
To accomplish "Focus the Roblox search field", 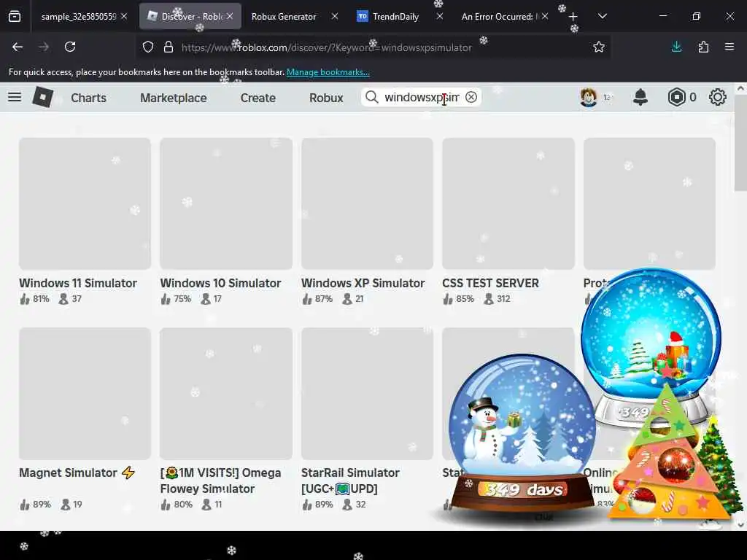I will 422,97.
